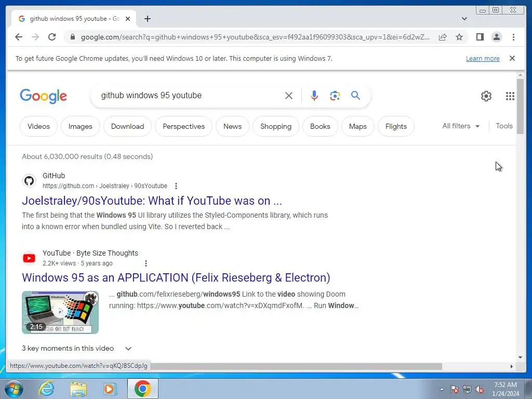Share this page via share icon
The width and height of the screenshot is (532, 399).
[x=443, y=37]
